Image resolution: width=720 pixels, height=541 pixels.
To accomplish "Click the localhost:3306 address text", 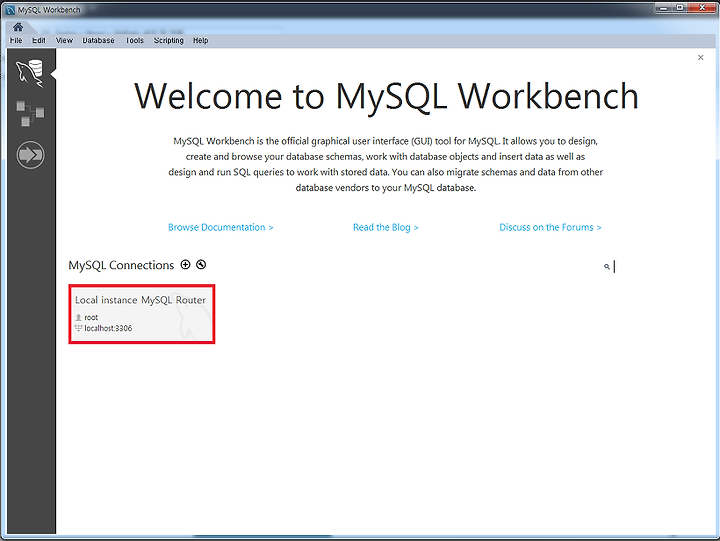I will tap(108, 328).
